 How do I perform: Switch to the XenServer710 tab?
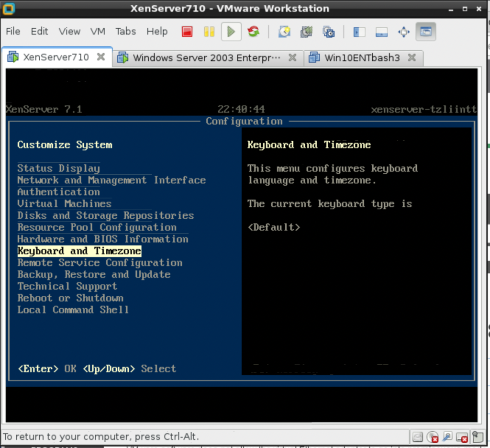coord(56,57)
